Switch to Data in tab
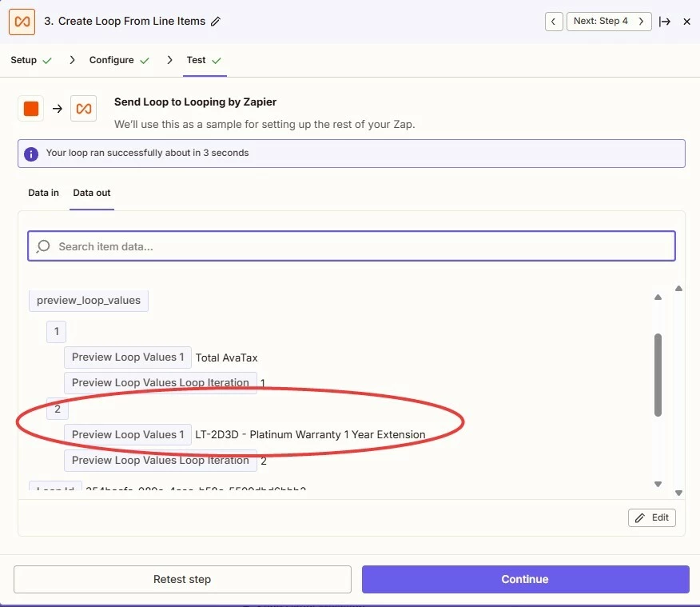Image resolution: width=700 pixels, height=607 pixels. pyautogui.click(x=43, y=193)
